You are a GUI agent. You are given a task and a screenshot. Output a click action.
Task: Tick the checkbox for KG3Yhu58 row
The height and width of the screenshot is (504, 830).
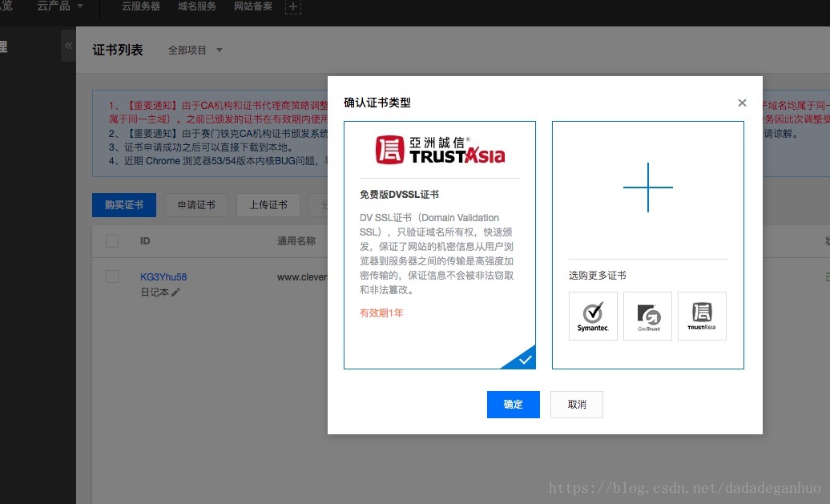[112, 276]
